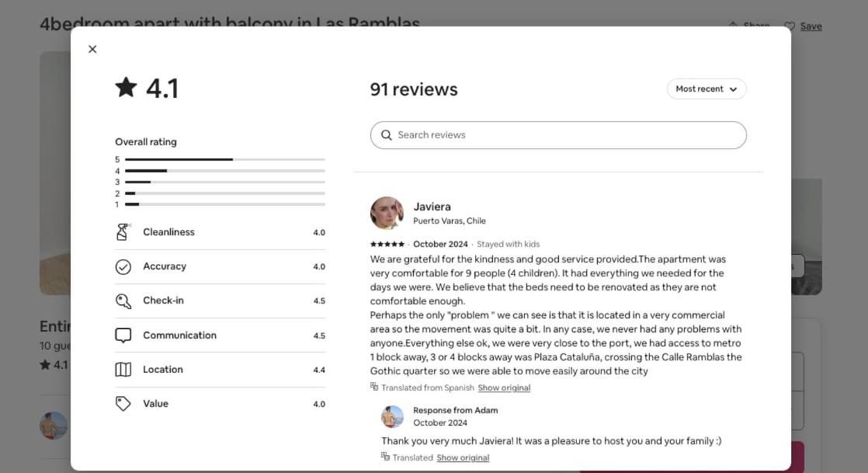Click the chevron on Most recent

tap(734, 89)
